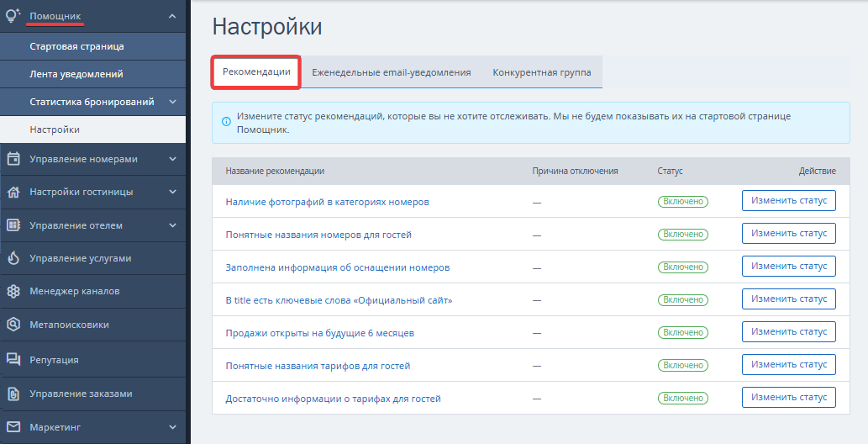Expand the Статистика бронирований submenu
868x444 pixels.
tap(172, 102)
